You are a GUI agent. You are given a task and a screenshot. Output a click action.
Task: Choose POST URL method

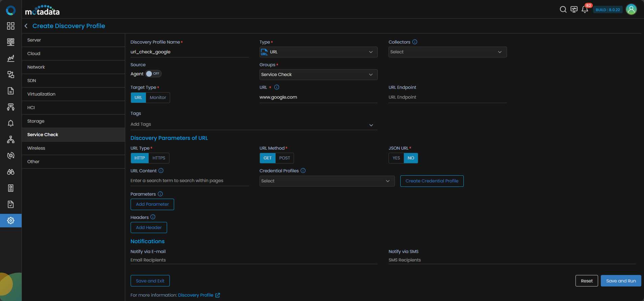click(x=285, y=158)
